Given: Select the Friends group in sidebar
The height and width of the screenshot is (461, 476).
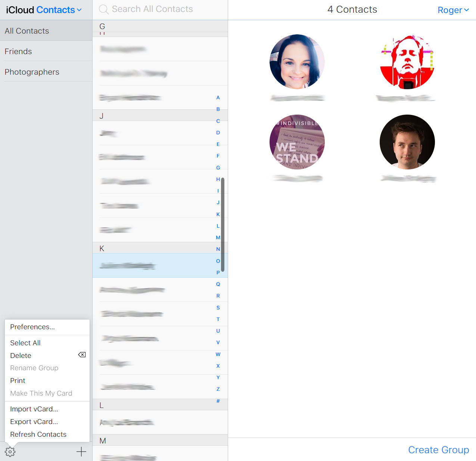Looking at the screenshot, I should [18, 51].
